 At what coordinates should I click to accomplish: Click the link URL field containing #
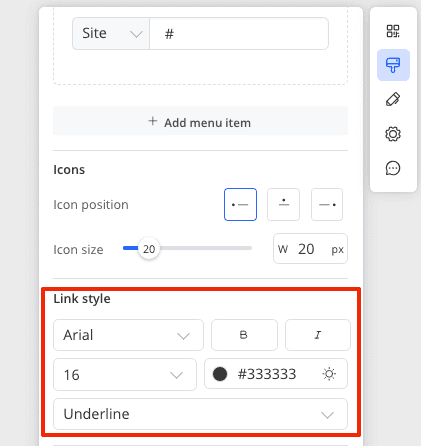[x=239, y=34]
